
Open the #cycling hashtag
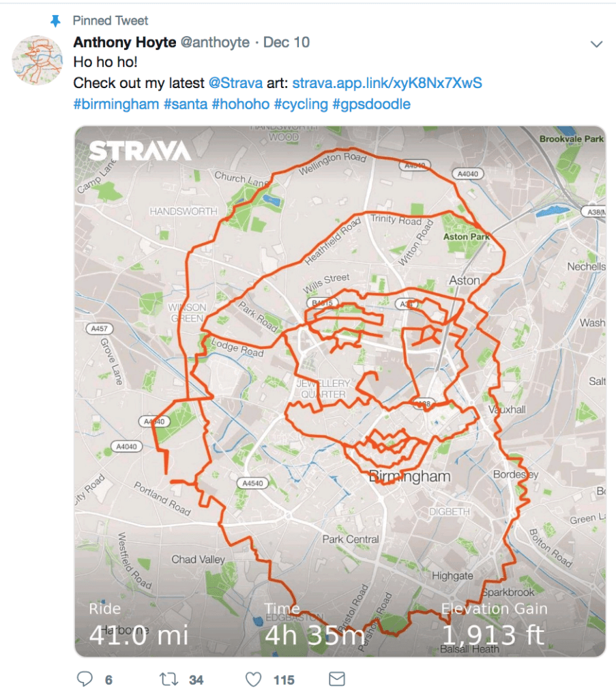(301, 104)
